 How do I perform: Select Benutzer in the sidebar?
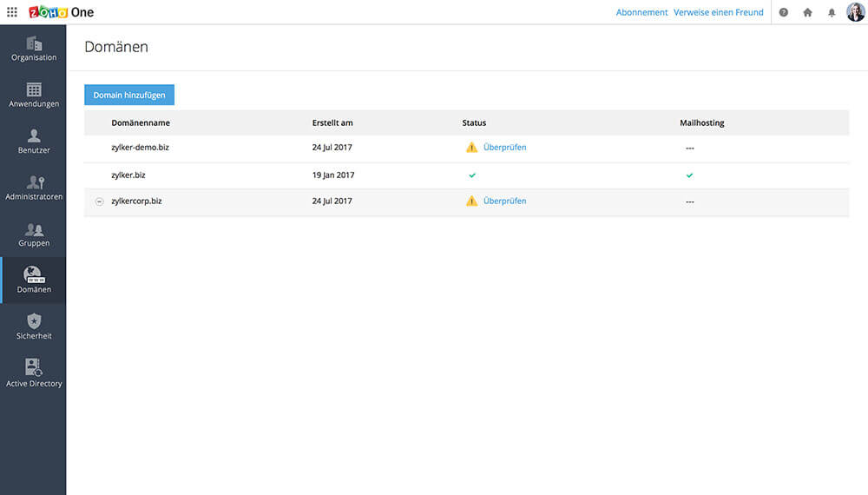pyautogui.click(x=33, y=141)
